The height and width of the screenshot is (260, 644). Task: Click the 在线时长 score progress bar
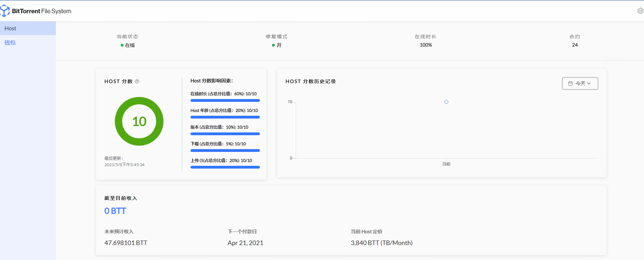[x=225, y=100]
